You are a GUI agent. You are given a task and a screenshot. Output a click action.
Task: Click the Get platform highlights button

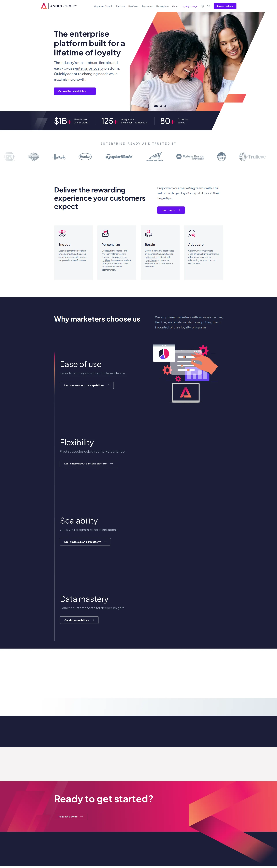(75, 91)
